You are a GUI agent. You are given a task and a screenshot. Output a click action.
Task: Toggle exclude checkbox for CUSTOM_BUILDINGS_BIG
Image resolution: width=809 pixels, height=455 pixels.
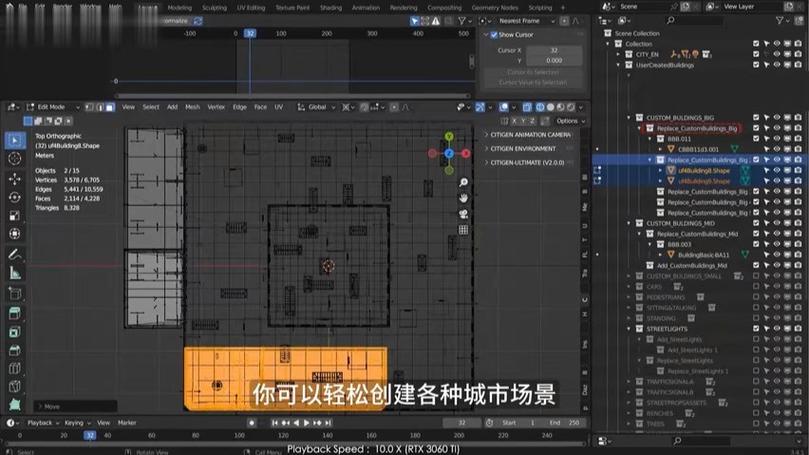click(756, 118)
